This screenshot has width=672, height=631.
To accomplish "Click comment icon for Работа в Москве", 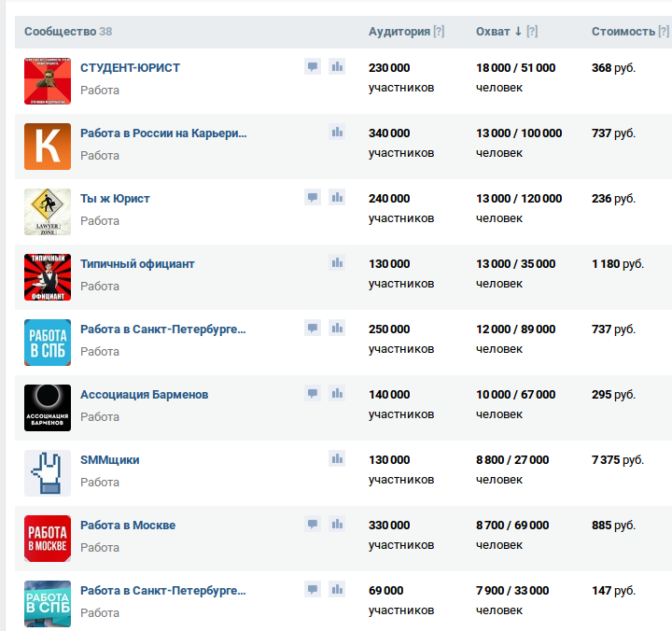I will [x=313, y=524].
